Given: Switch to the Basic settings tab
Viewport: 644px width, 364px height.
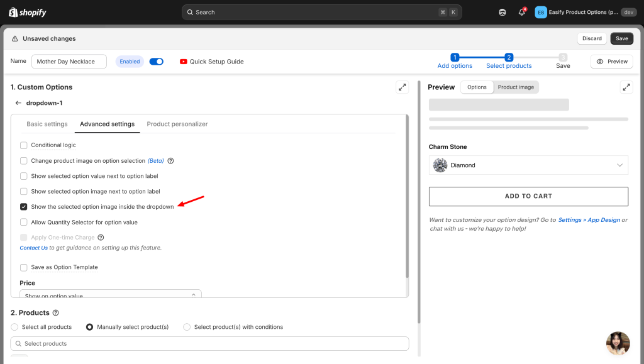Looking at the screenshot, I should pyautogui.click(x=47, y=124).
